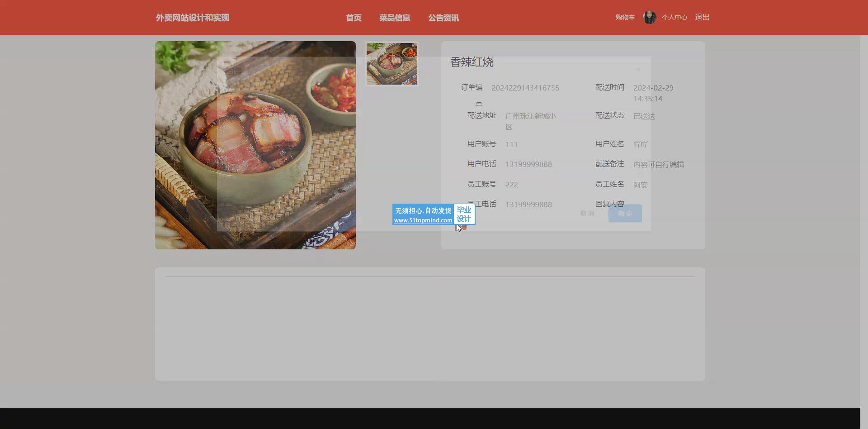Click the 外卖网站设计和实现 site title

tap(193, 18)
